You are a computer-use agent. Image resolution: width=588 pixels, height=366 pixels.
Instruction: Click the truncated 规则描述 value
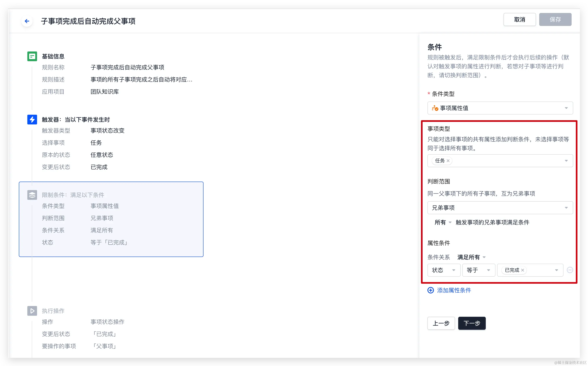tap(142, 79)
